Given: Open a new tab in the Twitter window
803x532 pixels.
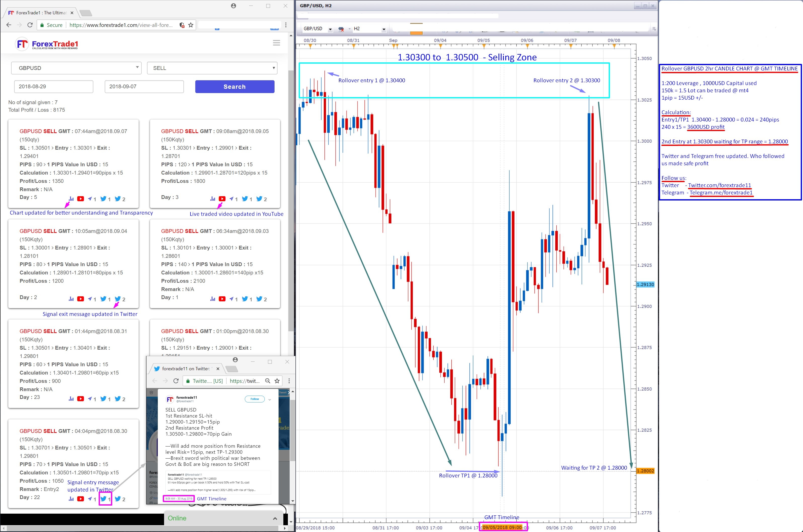Looking at the screenshot, I should tap(232, 369).
